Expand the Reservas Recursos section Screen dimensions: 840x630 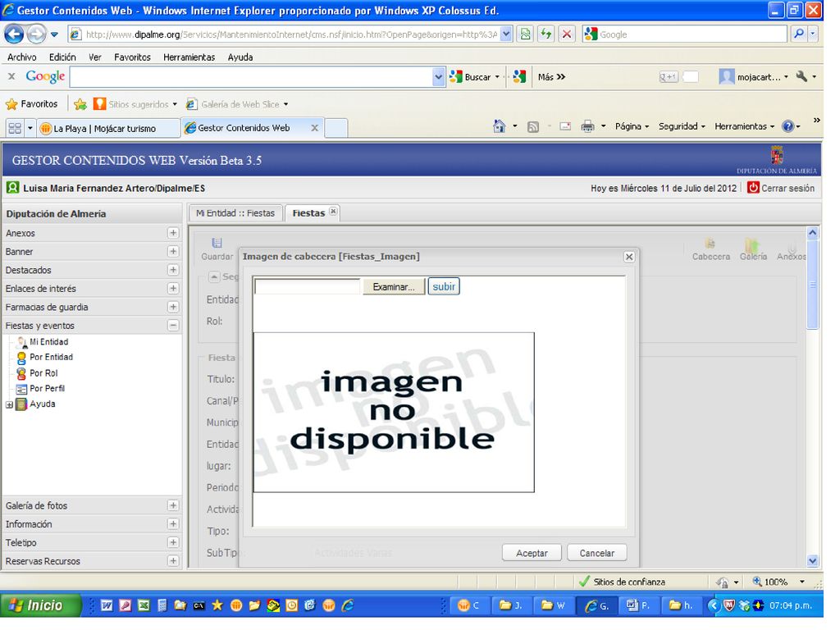[173, 561]
